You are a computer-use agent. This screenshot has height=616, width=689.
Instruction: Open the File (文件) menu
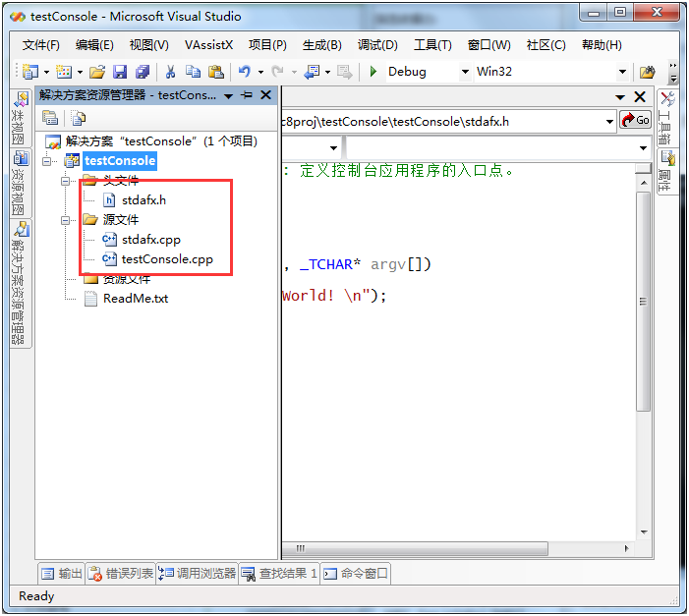(41, 45)
